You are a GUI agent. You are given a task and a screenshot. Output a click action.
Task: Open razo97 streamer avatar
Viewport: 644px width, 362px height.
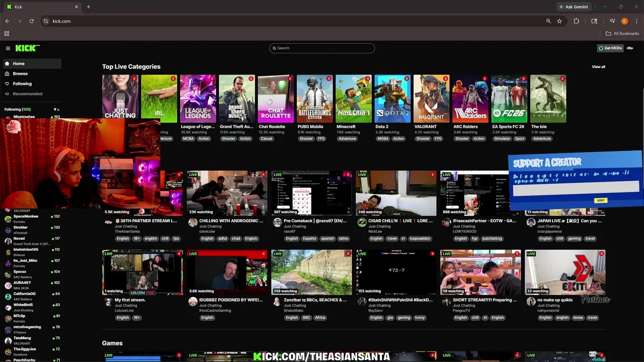277,223
